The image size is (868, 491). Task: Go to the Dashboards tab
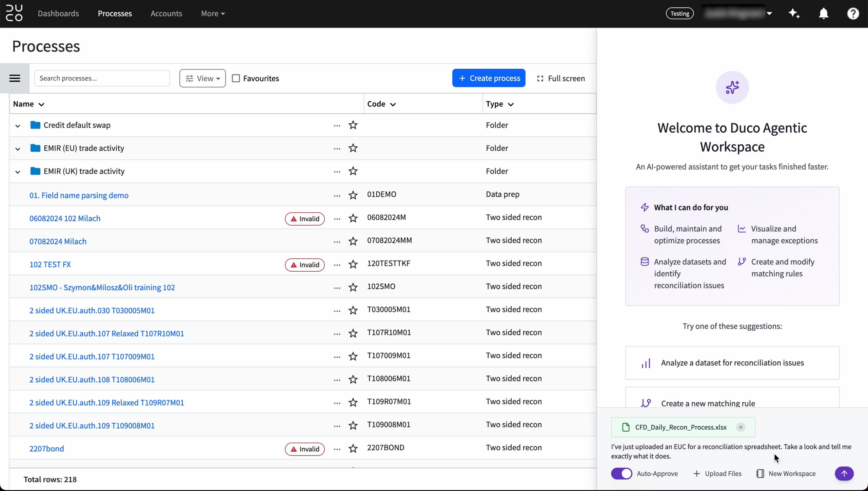click(x=58, y=14)
